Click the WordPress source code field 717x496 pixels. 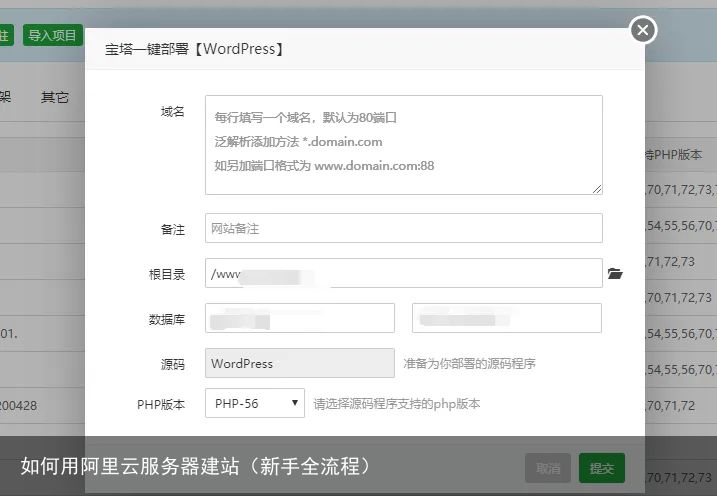click(300, 363)
